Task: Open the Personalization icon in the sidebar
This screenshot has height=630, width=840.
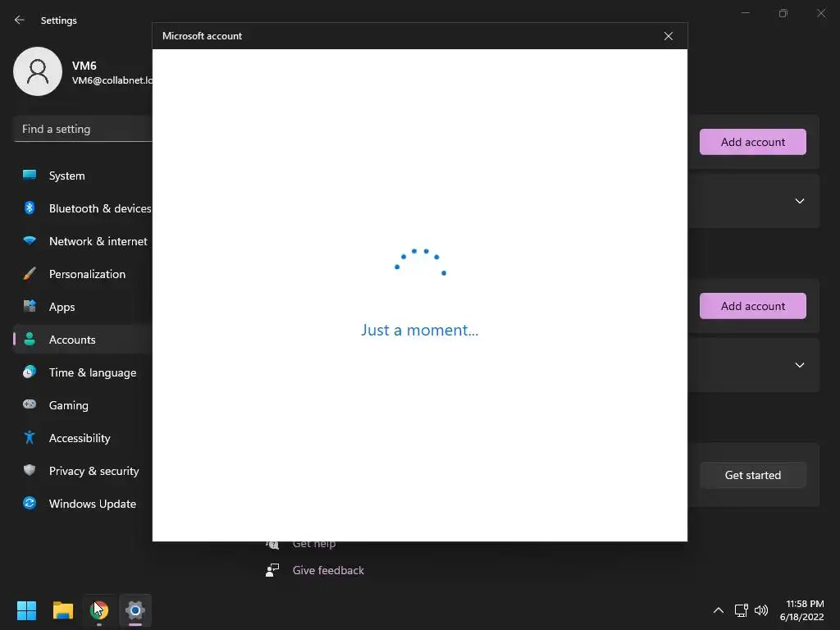Action: point(30,274)
